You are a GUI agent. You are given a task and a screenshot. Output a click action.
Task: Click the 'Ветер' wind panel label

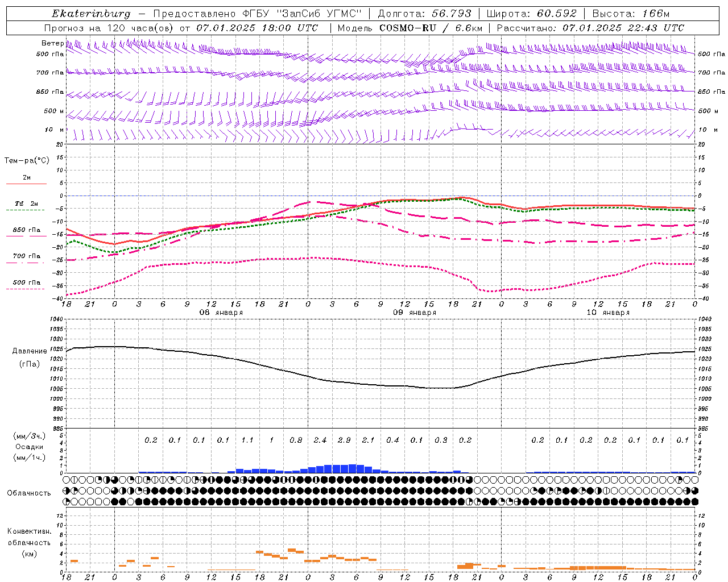coord(52,43)
